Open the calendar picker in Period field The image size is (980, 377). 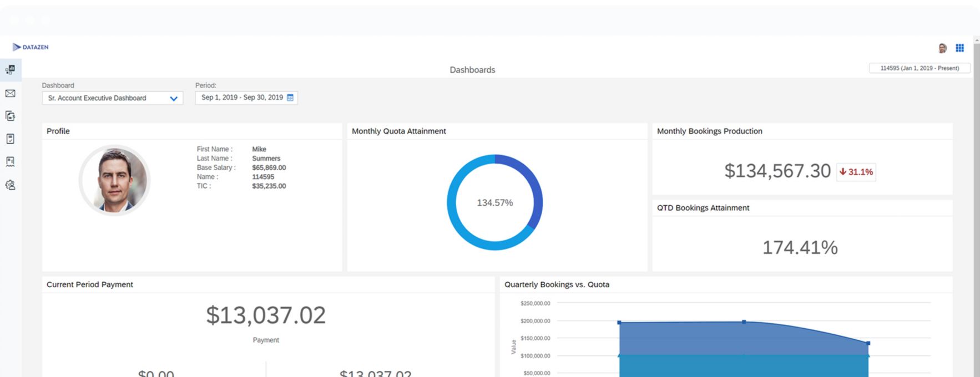pos(290,98)
